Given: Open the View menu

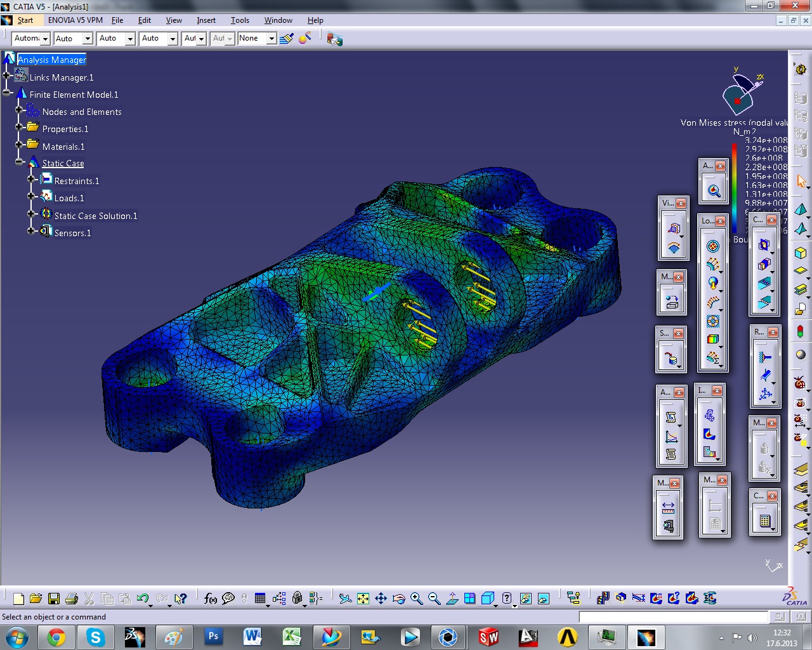Looking at the screenshot, I should (x=174, y=20).
